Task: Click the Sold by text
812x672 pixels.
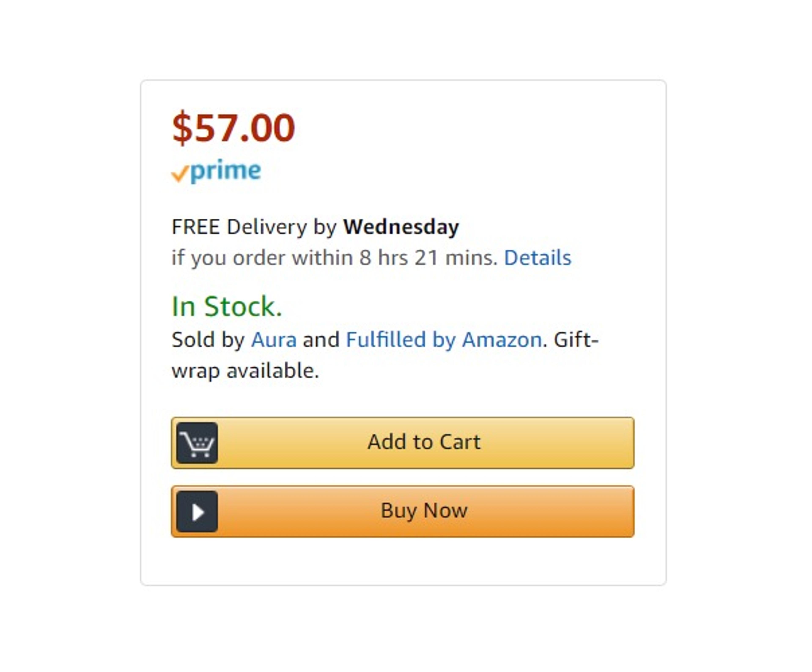Action: pyautogui.click(x=208, y=340)
